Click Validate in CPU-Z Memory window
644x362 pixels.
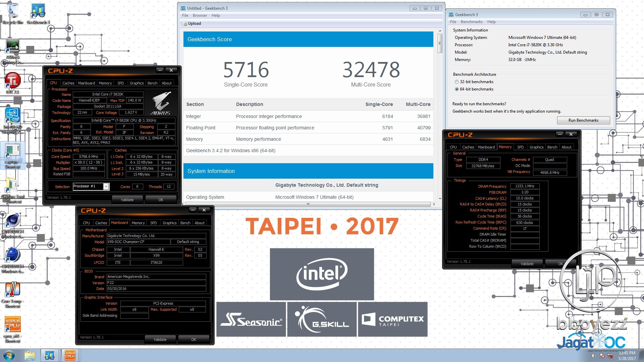[x=527, y=264]
